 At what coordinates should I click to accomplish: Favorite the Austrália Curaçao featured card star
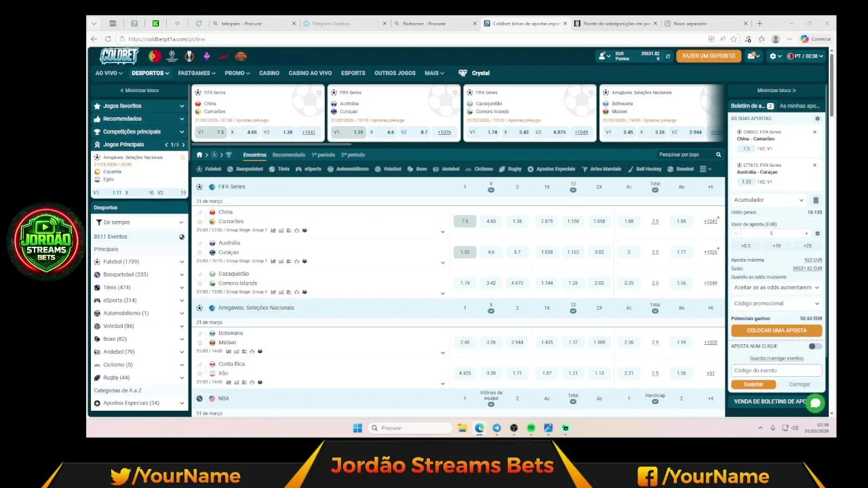point(454,92)
